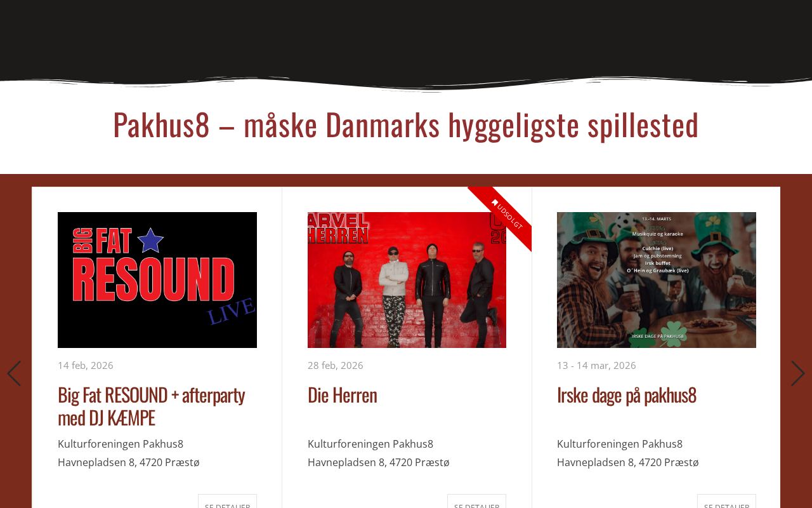The image size is (812, 508).
Task: Open the Big Fat RESOUND event image
Action: pos(157,280)
